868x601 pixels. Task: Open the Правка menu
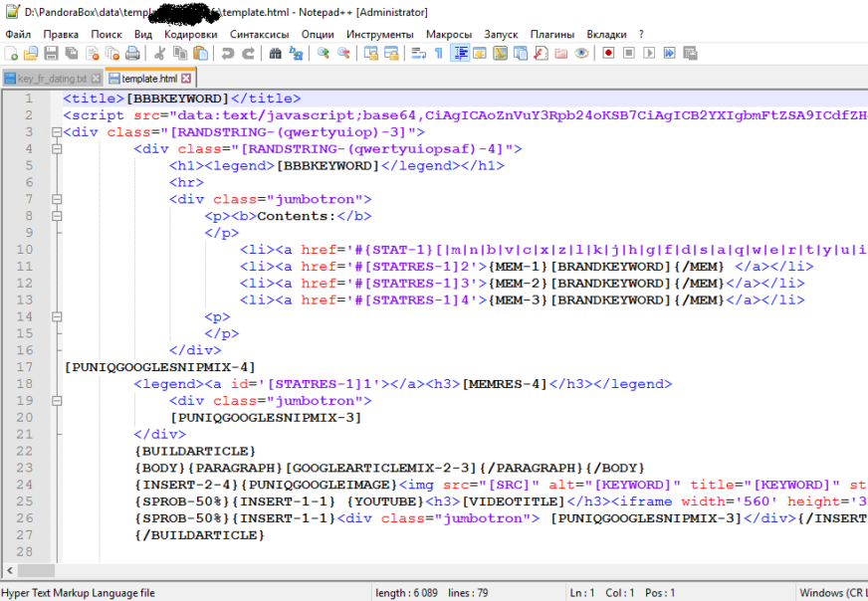[61, 34]
